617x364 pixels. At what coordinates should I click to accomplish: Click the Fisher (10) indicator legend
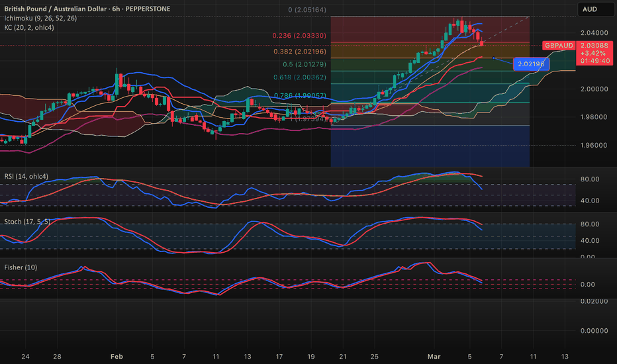tap(21, 267)
